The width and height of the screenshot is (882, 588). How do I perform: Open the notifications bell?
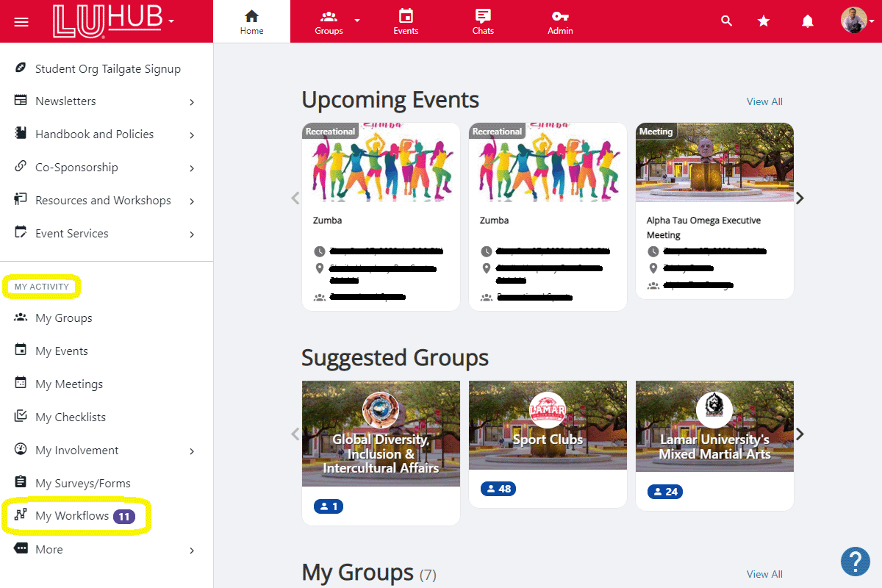[x=808, y=21]
